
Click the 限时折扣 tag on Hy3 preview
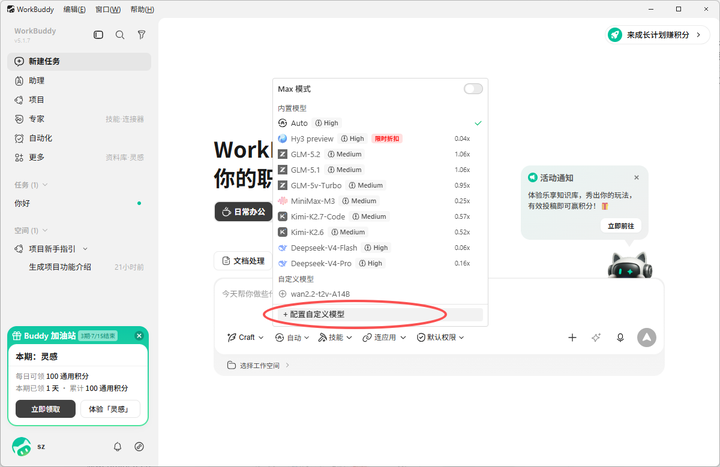387,139
